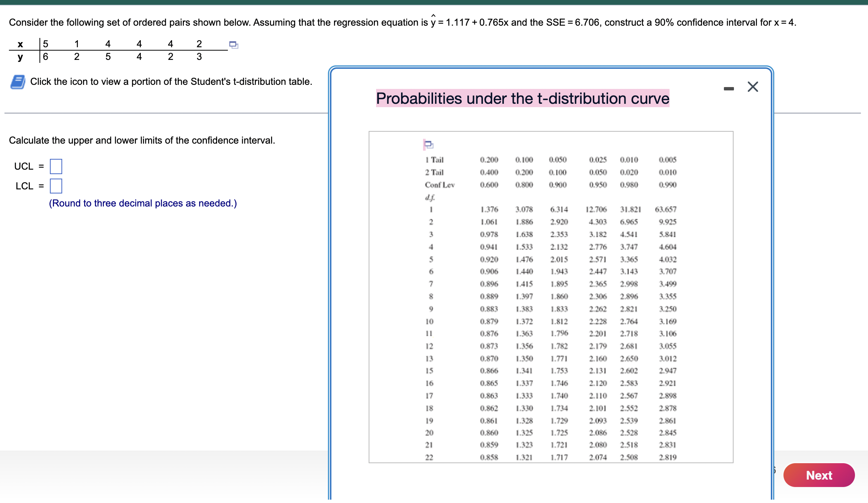Click the popup title 'Probabilities under the t-distribution curve'
The image size is (868, 503).
522,99
